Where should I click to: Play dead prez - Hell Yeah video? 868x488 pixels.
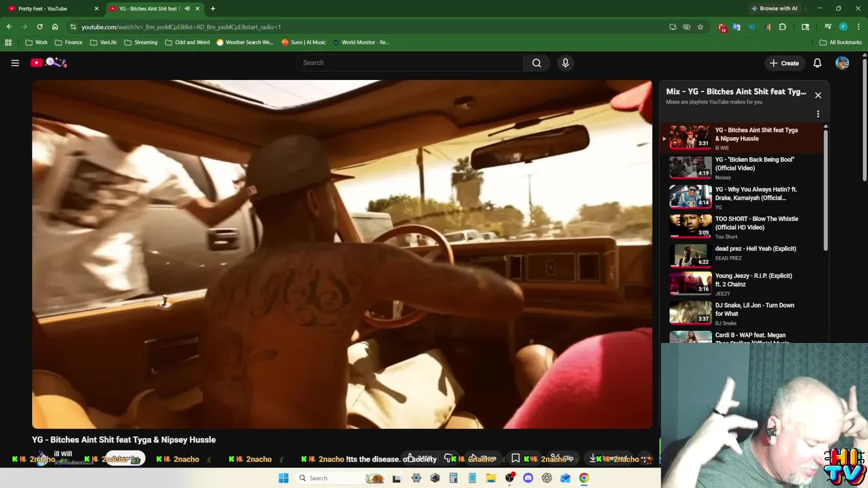pyautogui.click(x=742, y=256)
